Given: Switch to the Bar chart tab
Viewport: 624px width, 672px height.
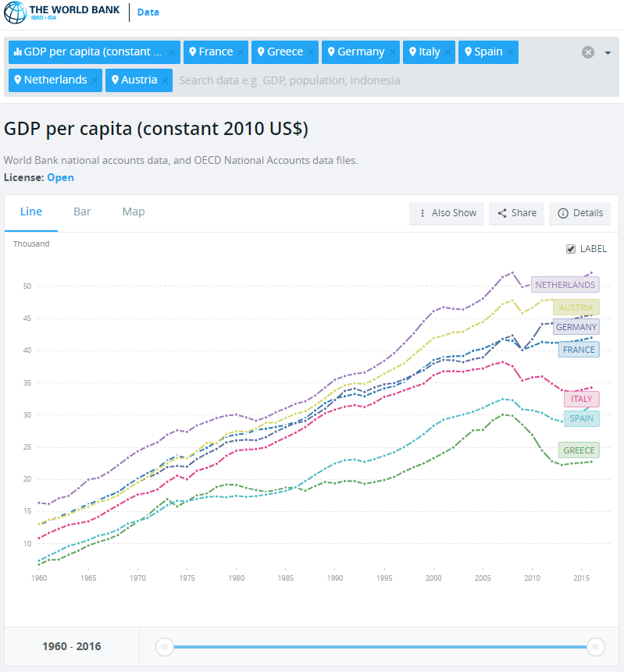Looking at the screenshot, I should click(82, 212).
